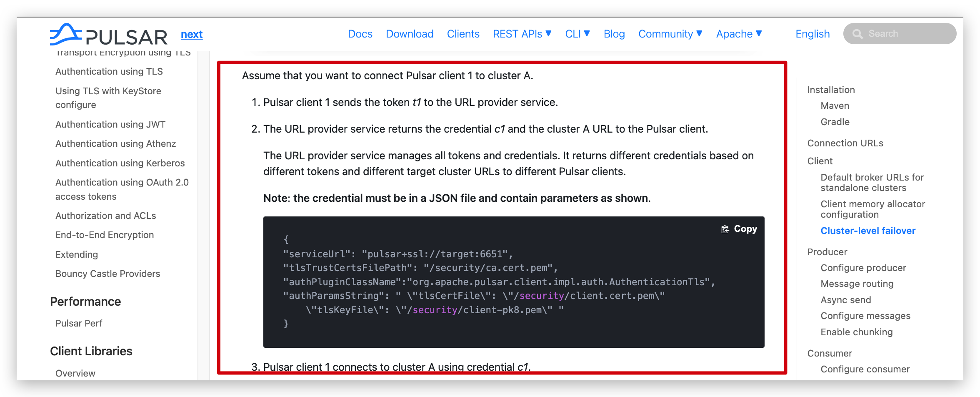Copy the JSON code block
This screenshot has height=397, width=980.
coord(739,229)
